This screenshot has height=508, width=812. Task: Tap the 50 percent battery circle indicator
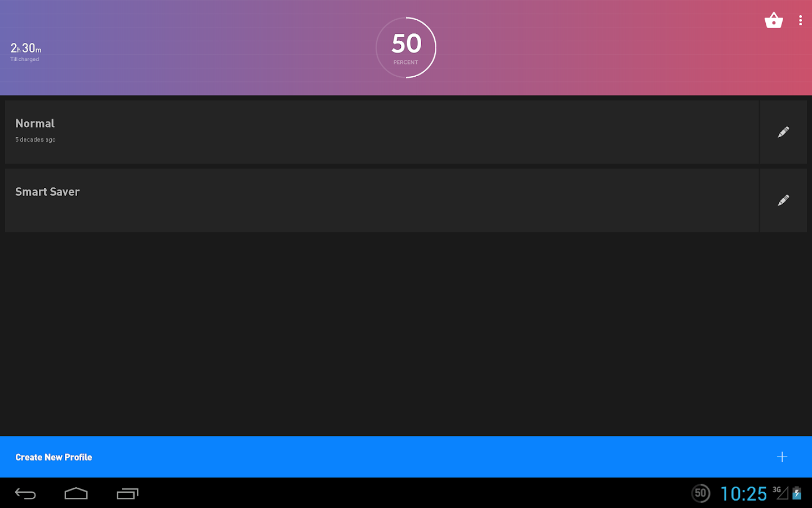[x=405, y=47]
